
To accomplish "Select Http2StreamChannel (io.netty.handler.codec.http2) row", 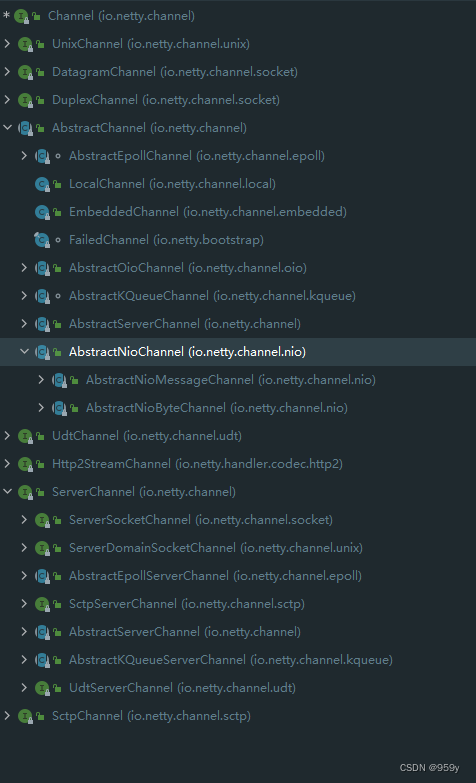I will 238,464.
